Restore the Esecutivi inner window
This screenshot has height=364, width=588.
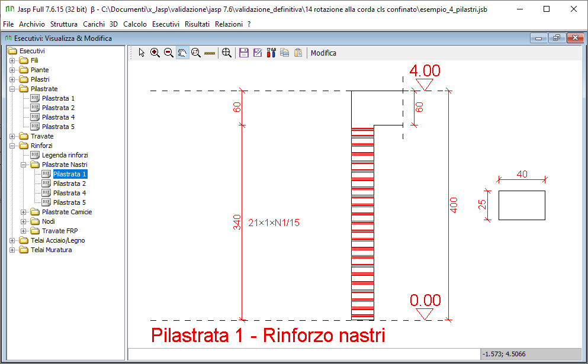point(557,38)
